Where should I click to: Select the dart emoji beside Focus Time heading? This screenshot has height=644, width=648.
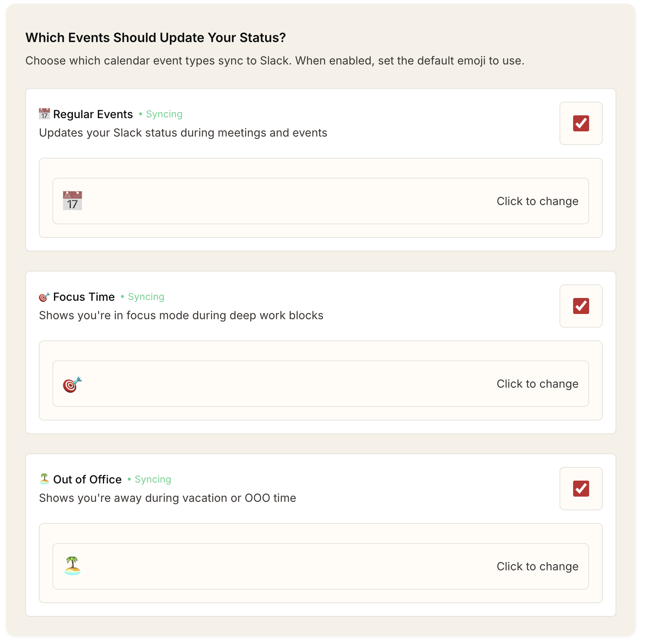[44, 296]
